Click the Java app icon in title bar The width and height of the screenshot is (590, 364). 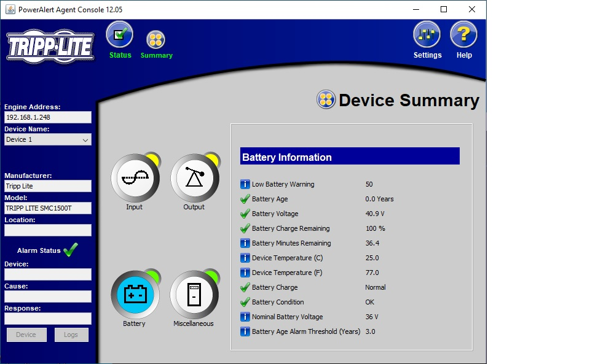point(10,9)
